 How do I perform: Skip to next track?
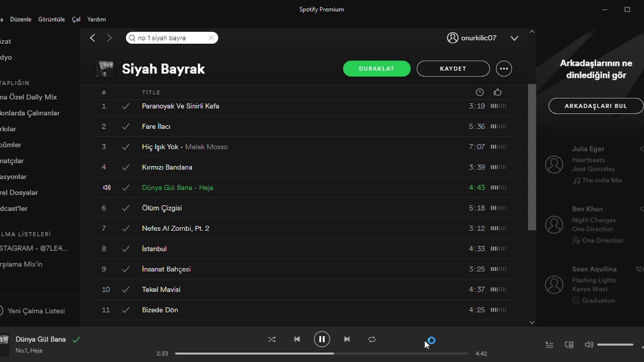[347, 339]
